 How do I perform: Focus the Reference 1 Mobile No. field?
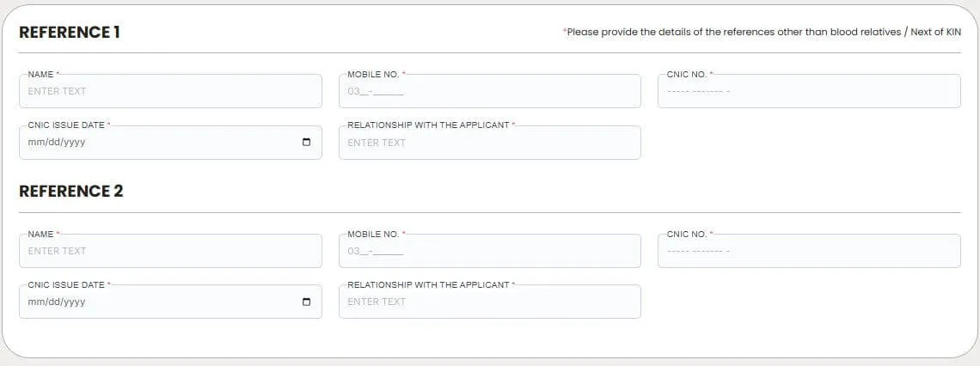[490, 91]
